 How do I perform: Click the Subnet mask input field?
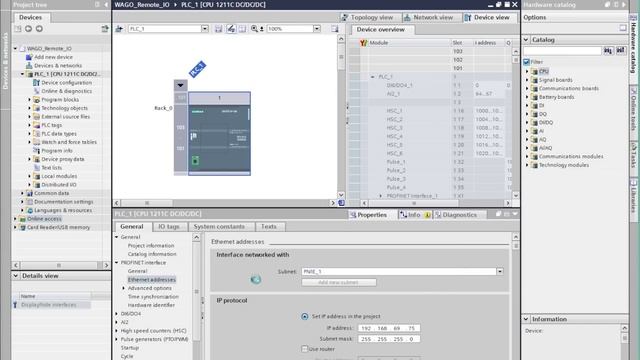[x=389, y=339]
